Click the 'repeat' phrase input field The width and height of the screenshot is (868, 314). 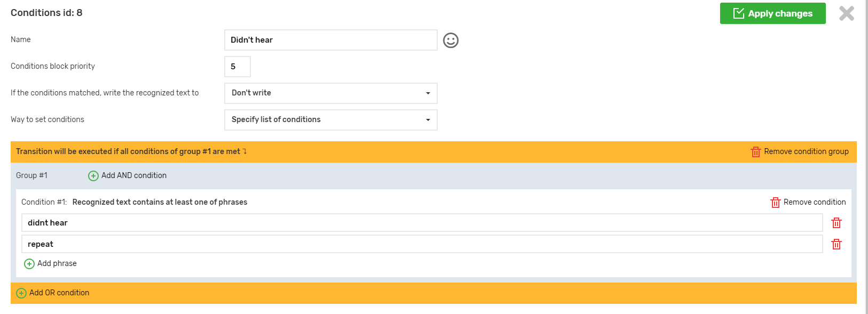click(422, 244)
